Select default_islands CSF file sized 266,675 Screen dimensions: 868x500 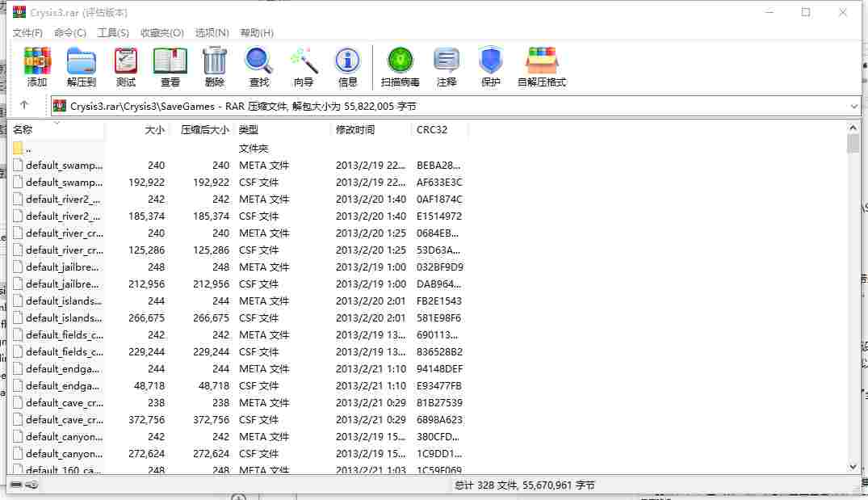click(x=238, y=317)
